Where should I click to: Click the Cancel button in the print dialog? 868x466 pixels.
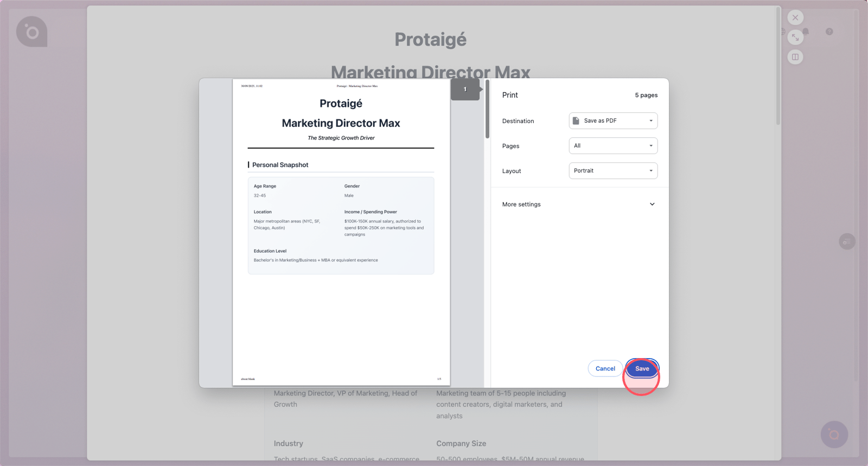[605, 369]
